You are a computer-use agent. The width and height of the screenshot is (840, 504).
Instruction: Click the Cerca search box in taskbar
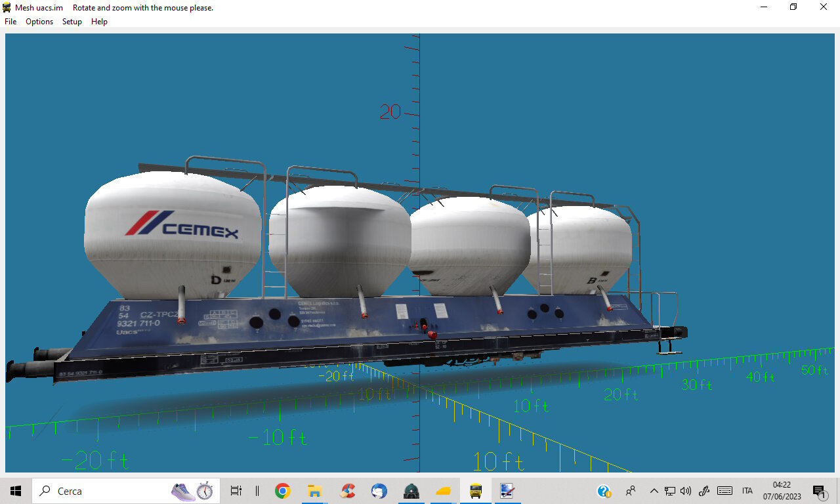coord(125,491)
